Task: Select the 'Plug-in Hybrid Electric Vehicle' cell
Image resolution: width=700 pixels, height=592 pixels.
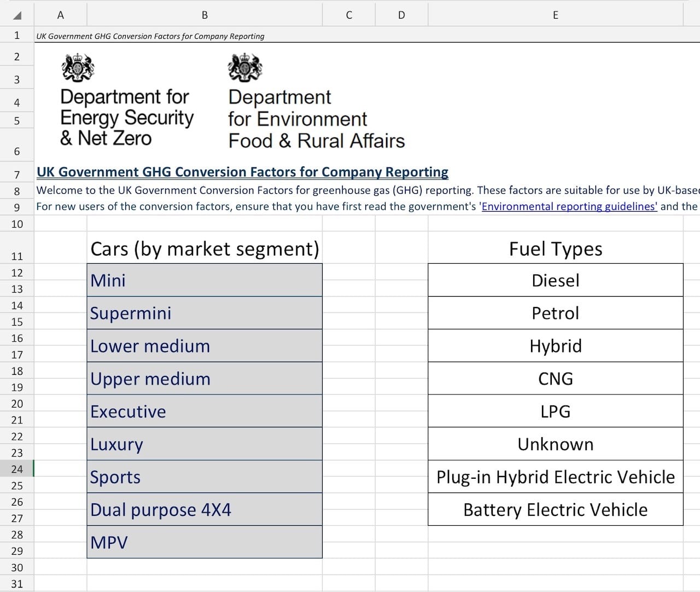Action: tap(556, 477)
